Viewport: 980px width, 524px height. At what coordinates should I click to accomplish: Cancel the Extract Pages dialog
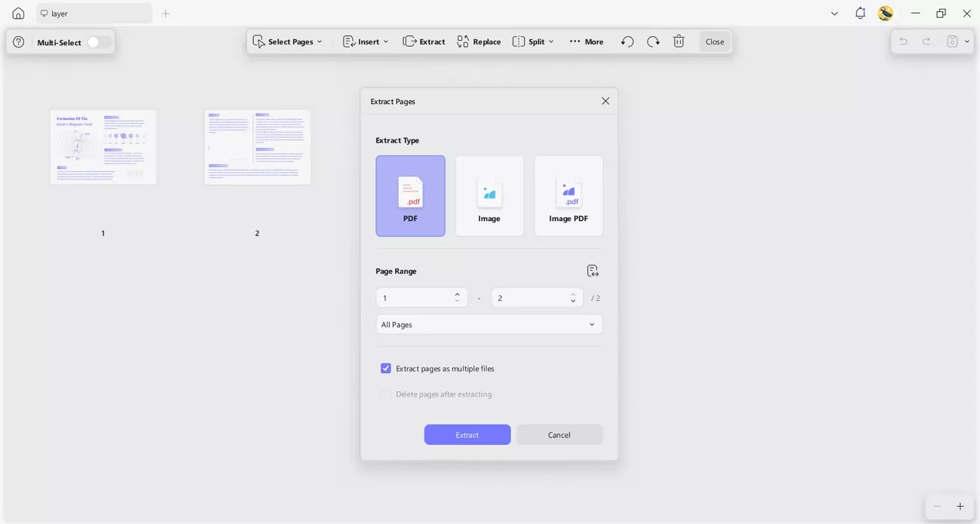click(x=559, y=435)
